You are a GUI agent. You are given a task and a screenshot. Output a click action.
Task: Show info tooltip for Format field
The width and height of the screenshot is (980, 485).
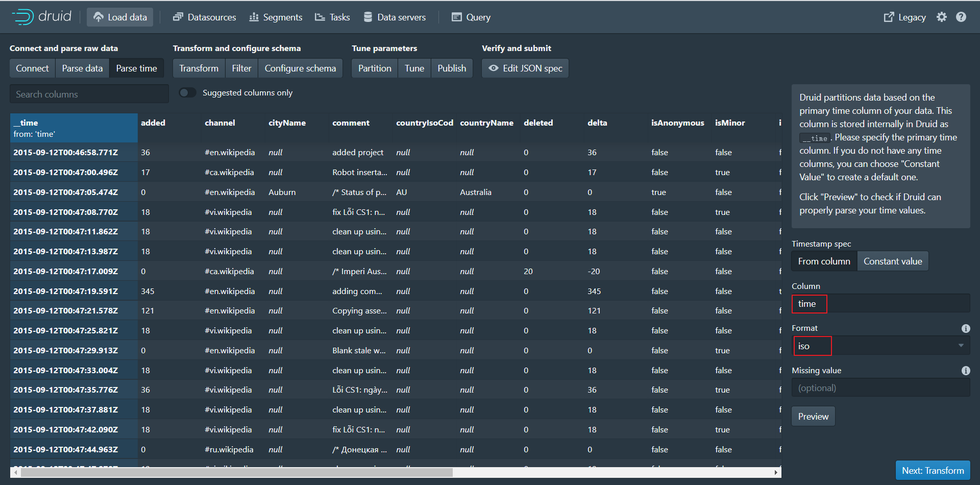(x=966, y=328)
